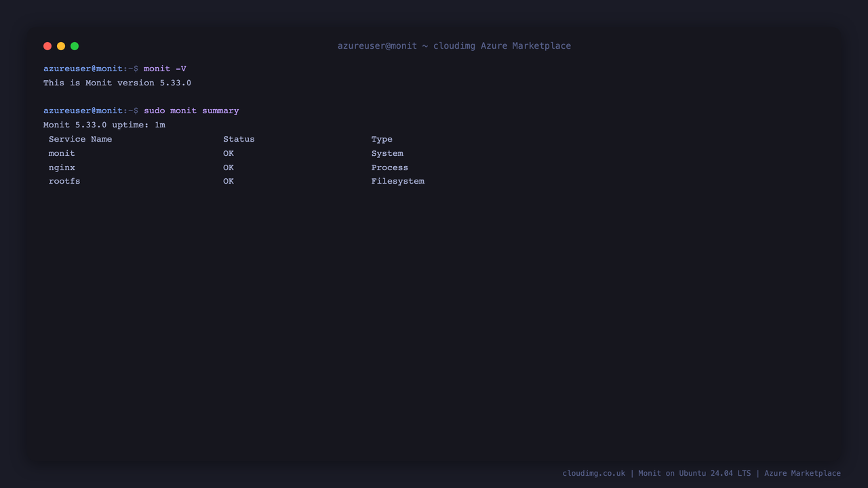Image resolution: width=868 pixels, height=488 pixels.
Task: Click the 'monit' service name row
Action: 62,154
